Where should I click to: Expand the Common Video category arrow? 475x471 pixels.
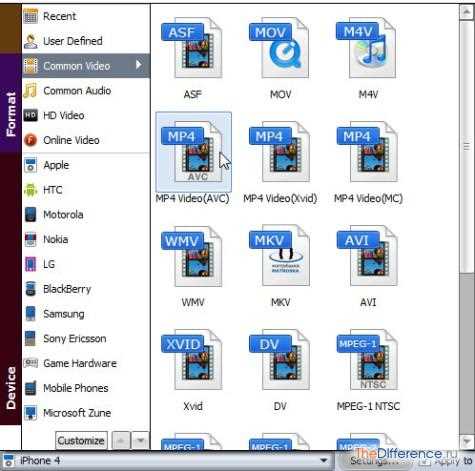139,65
